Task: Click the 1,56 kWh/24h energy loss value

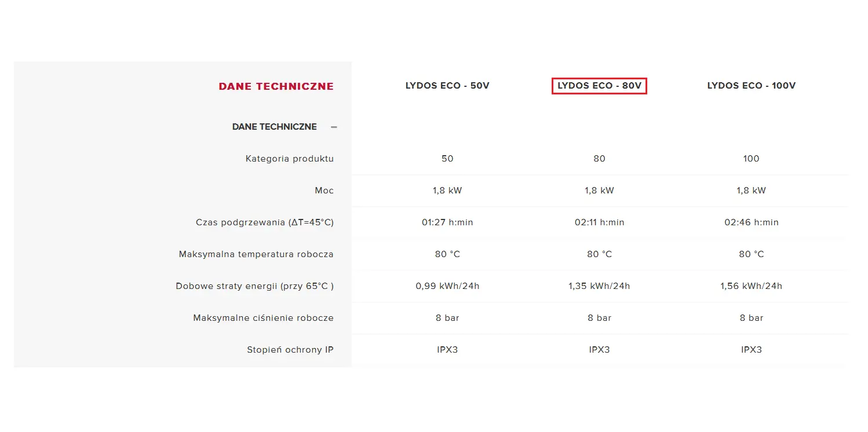Action: [x=752, y=286]
